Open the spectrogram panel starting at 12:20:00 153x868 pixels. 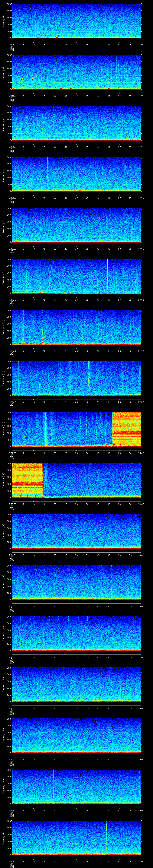pyautogui.click(x=77, y=327)
